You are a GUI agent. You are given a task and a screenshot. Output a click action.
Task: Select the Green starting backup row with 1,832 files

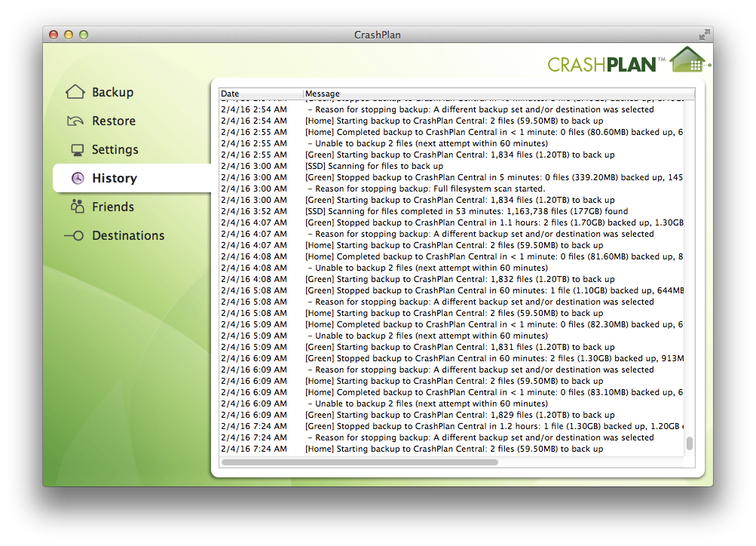451,279
